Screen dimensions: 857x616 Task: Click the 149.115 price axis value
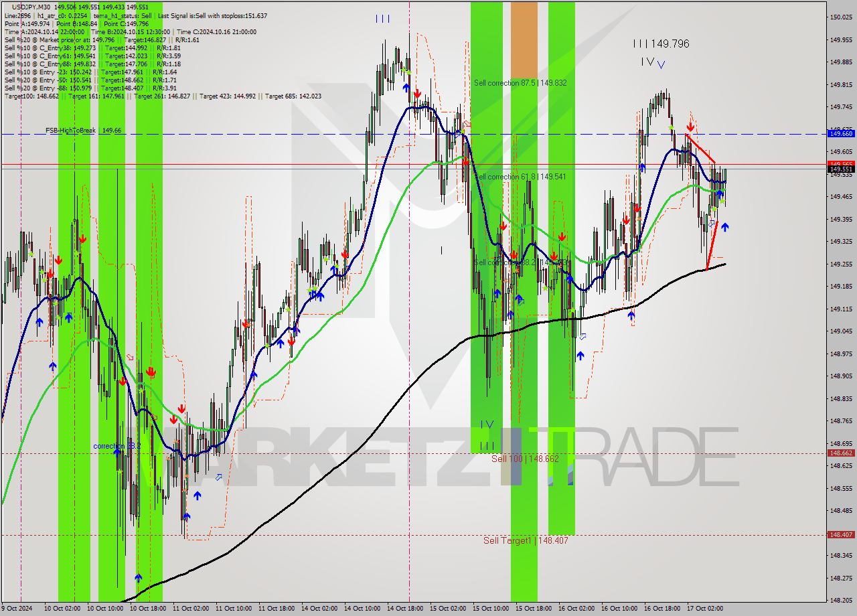point(842,309)
